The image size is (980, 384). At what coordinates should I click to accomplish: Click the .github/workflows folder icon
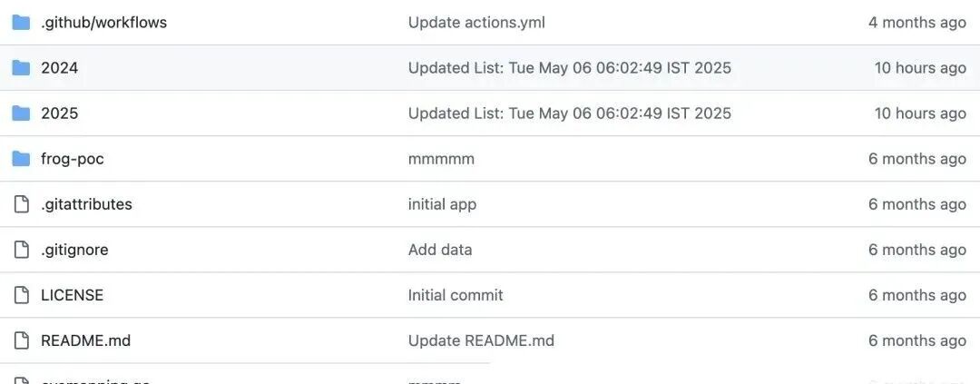click(21, 23)
